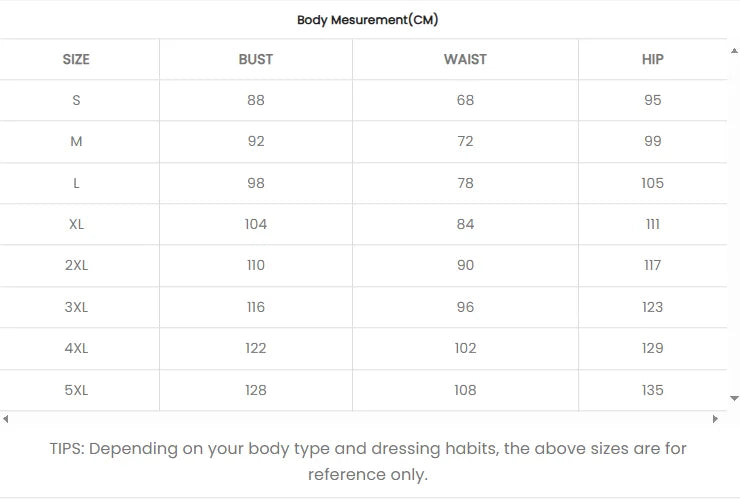Screen dimensions: 740x501
Task: Click the hip value 117 for size 2XL
Action: (653, 266)
